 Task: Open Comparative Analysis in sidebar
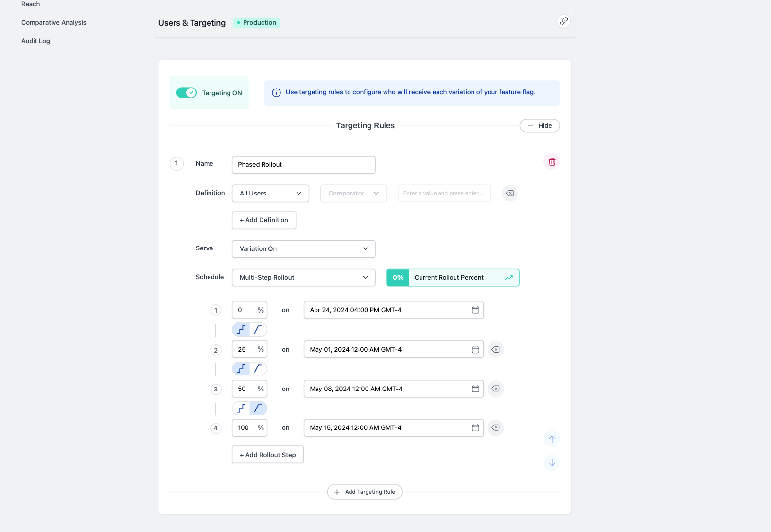[x=54, y=23]
